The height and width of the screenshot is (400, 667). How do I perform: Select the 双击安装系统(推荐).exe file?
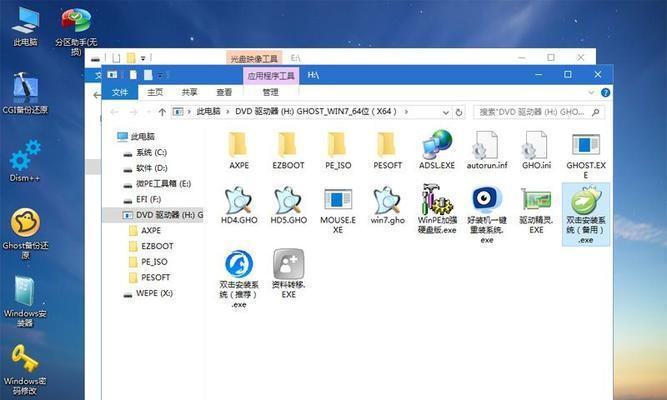239,279
